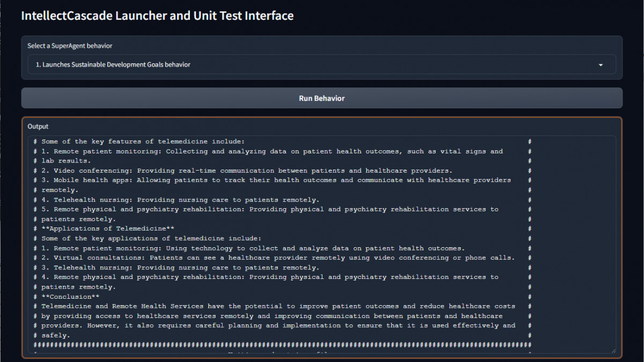Click "Some of the key applications" line

click(x=151, y=239)
